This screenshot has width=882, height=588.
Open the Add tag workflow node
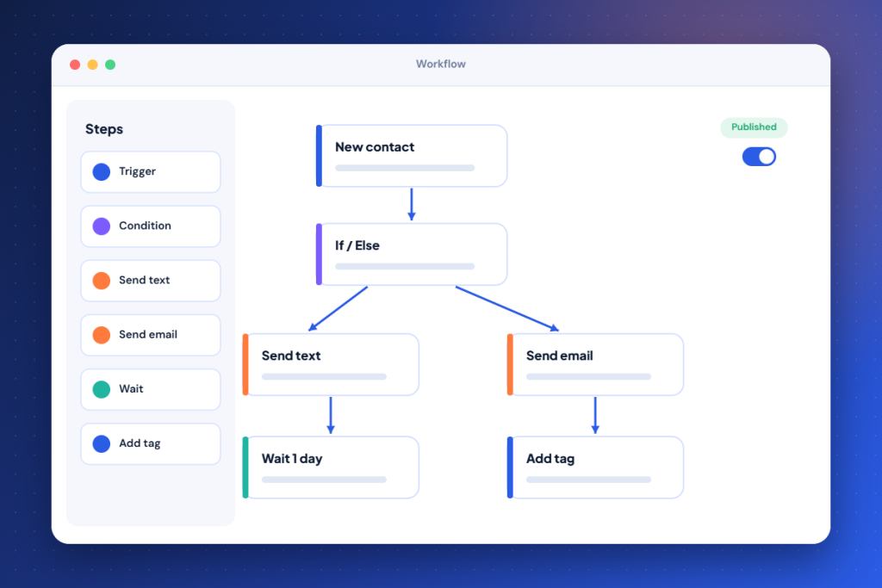pyautogui.click(x=595, y=467)
